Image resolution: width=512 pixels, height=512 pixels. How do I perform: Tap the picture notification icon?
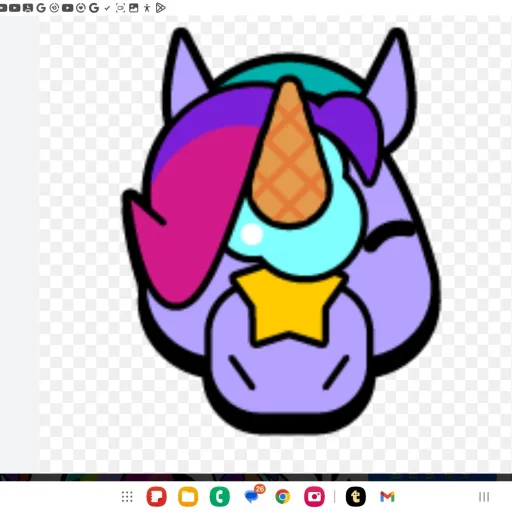134,8
